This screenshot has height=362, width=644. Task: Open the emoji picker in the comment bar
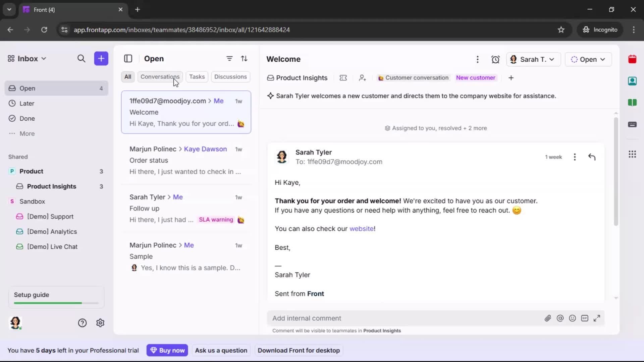point(573,318)
